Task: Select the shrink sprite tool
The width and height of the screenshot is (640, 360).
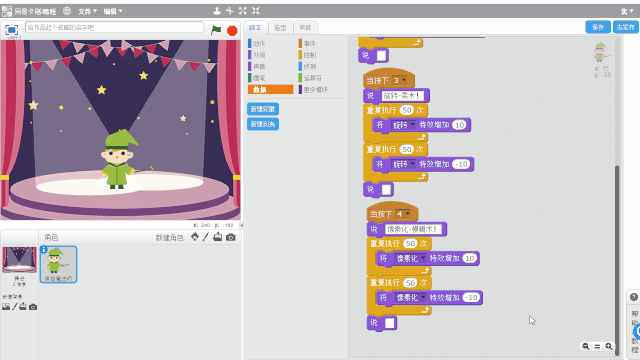Action: point(256,11)
